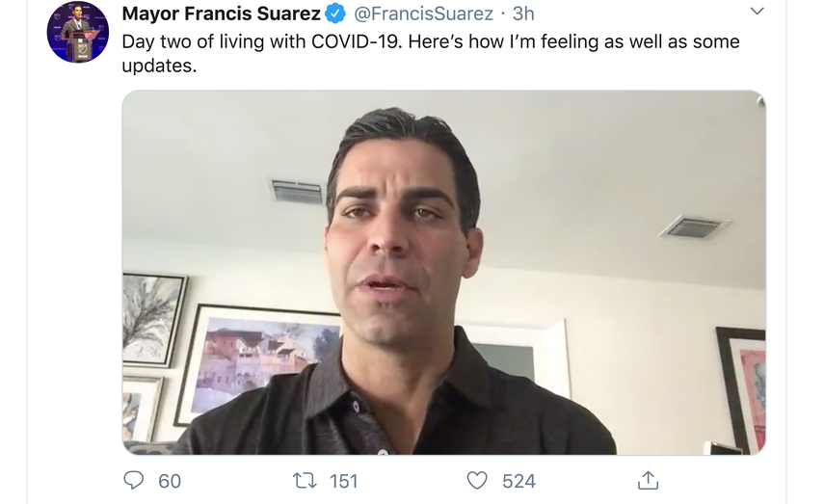The width and height of the screenshot is (824, 504).
Task: Visit the @FrancisSuarez handle link
Action: 424,13
